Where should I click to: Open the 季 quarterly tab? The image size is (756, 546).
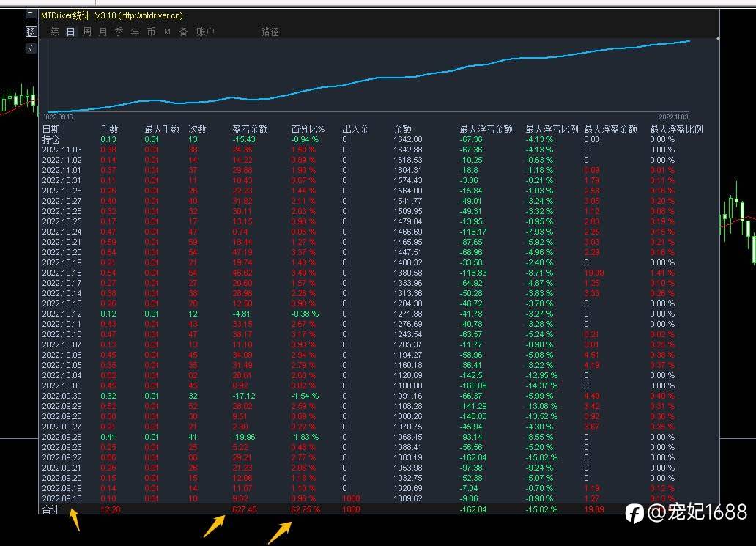pyautogui.click(x=119, y=32)
